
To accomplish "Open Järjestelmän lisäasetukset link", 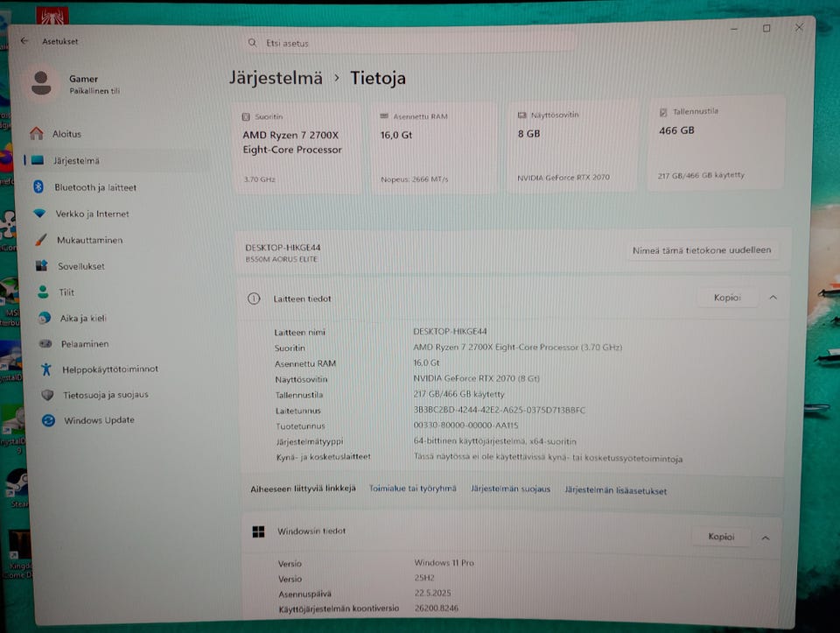I will coord(615,490).
